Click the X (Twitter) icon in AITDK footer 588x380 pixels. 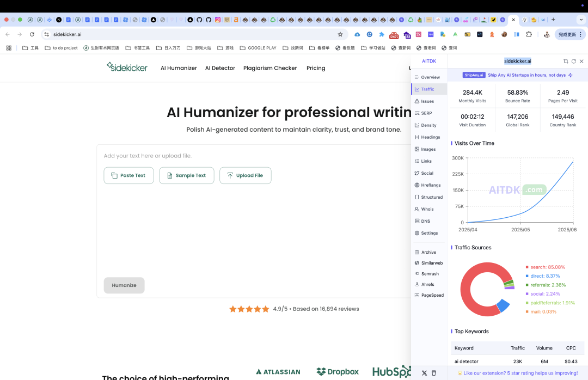(x=424, y=373)
